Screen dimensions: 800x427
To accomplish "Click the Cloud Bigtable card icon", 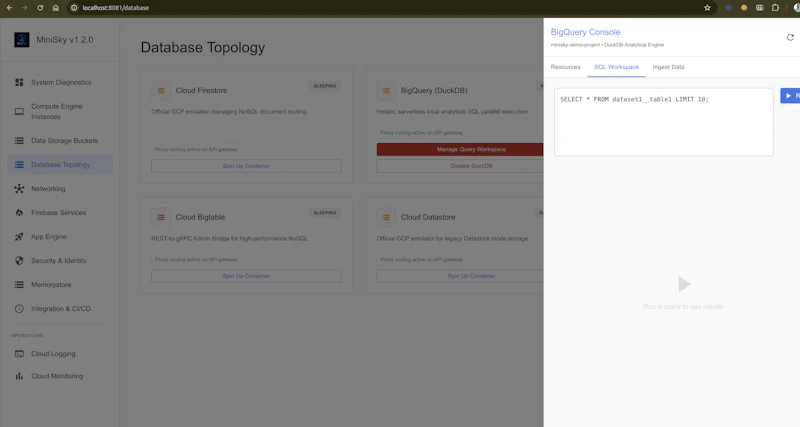I will 161,217.
